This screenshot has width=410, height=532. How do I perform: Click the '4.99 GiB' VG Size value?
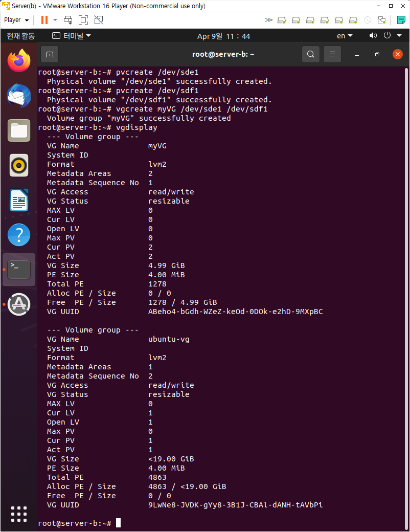point(167,265)
